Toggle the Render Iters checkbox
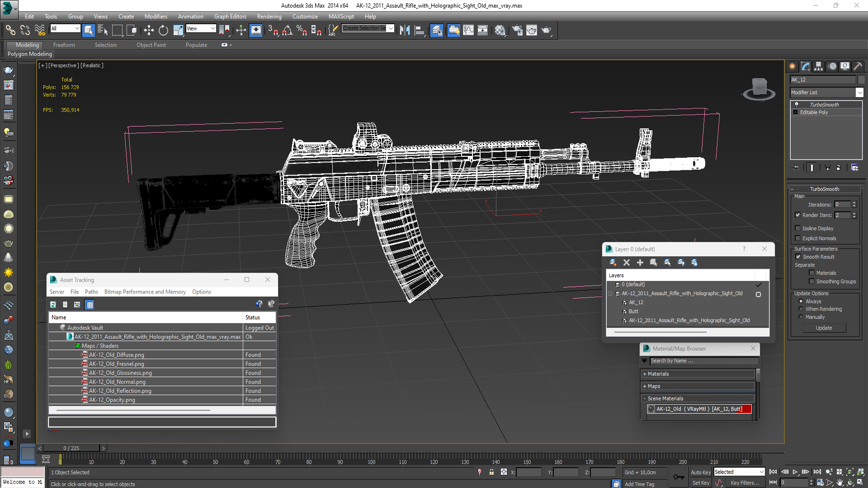868x488 pixels. pos(798,215)
